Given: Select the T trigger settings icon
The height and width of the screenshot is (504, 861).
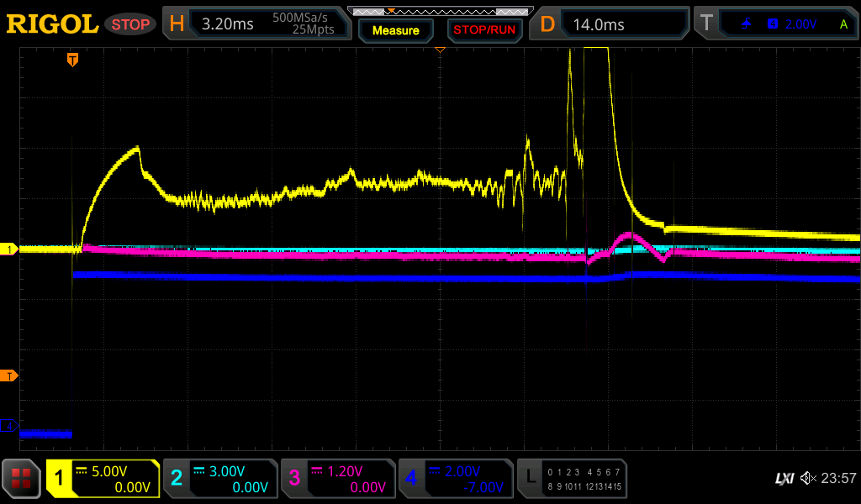Looking at the screenshot, I should point(706,24).
